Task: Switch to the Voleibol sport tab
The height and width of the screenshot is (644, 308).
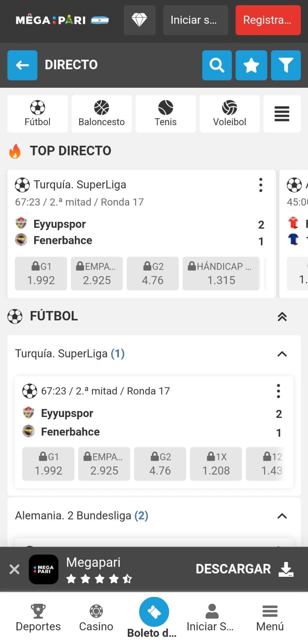Action: [230, 114]
